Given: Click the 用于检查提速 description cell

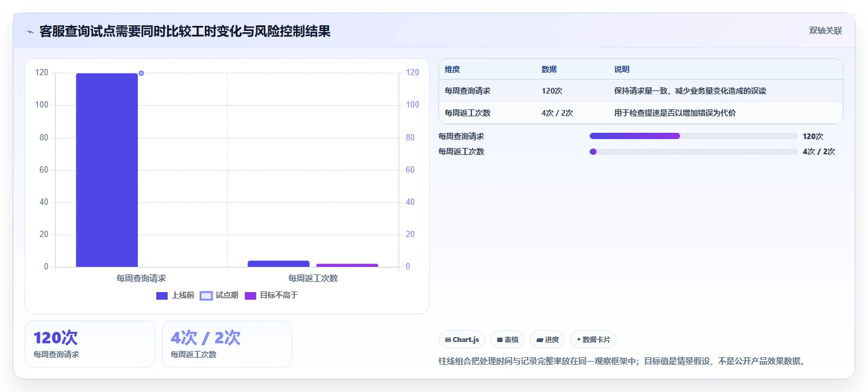Looking at the screenshot, I should pos(675,113).
